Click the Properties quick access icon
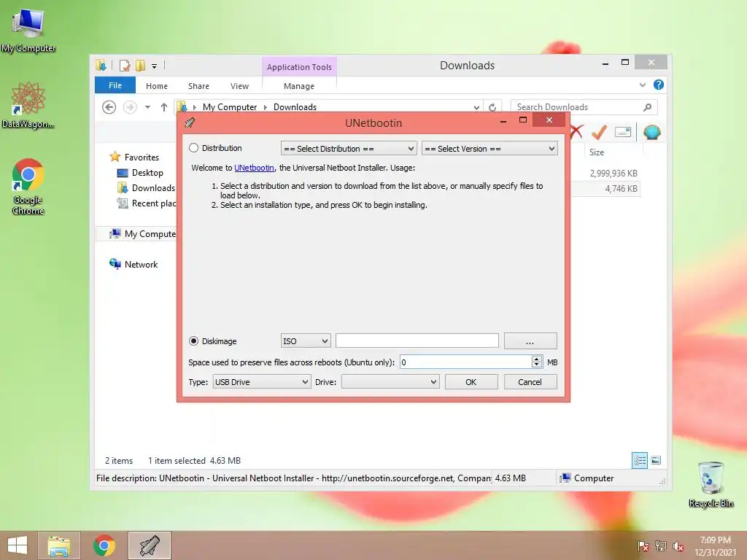This screenshot has width=747, height=560. click(125, 65)
